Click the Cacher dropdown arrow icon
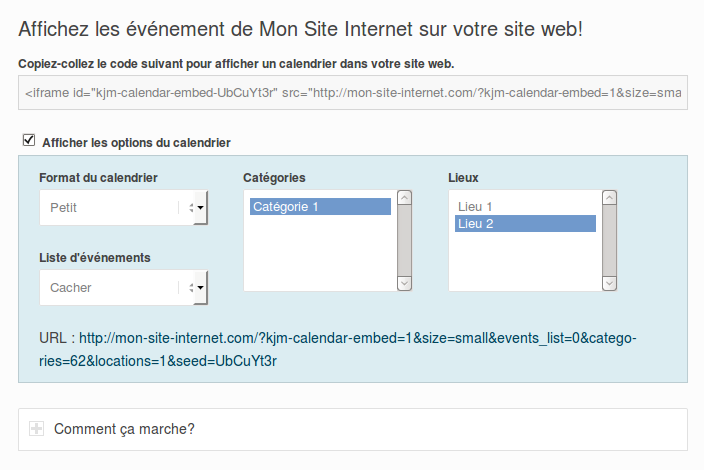The height and width of the screenshot is (470, 704). click(200, 287)
